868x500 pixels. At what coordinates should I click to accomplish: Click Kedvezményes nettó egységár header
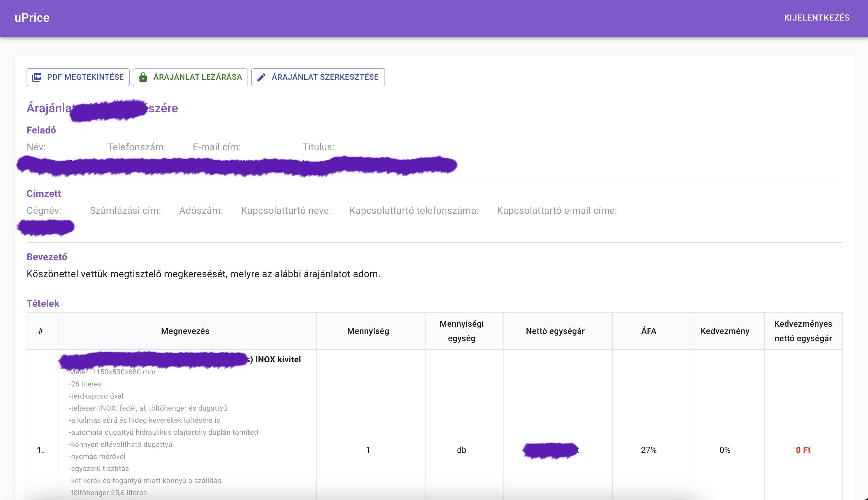tap(803, 331)
